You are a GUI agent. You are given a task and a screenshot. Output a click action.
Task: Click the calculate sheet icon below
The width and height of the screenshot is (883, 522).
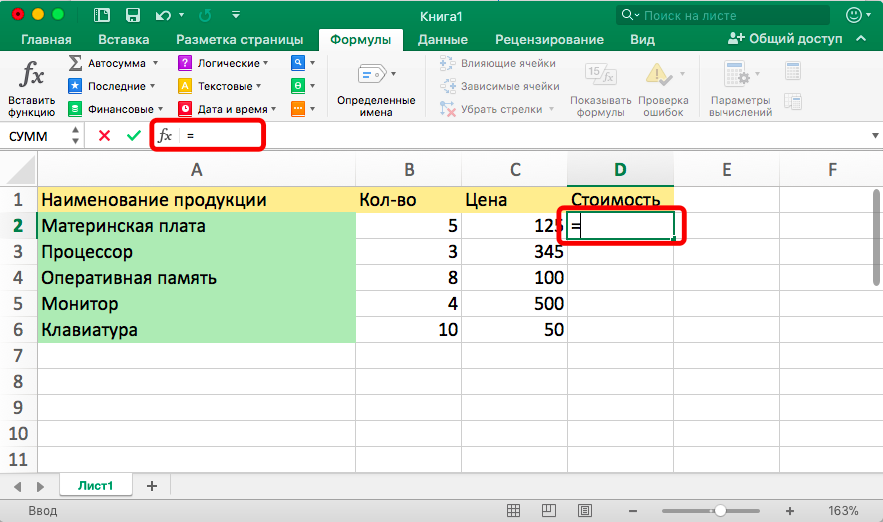[x=792, y=102]
